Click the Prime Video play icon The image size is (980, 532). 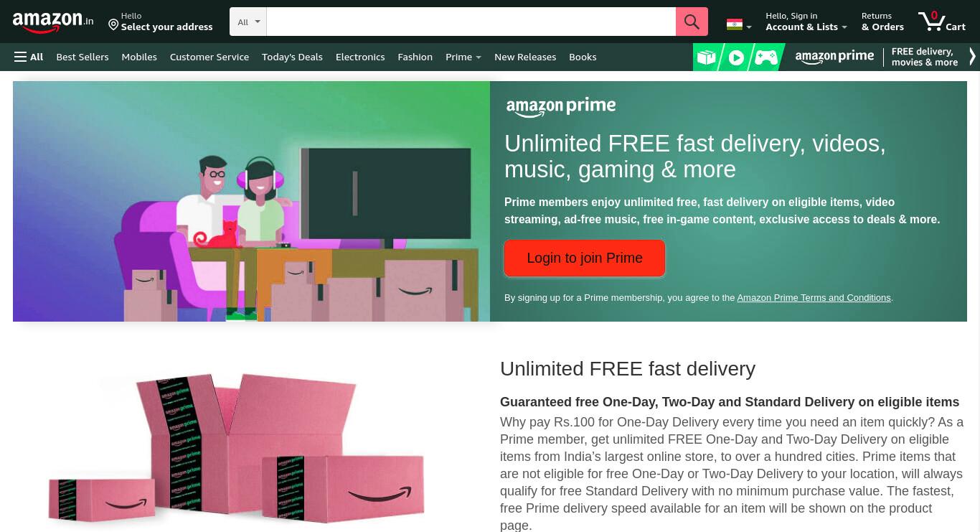[736, 57]
